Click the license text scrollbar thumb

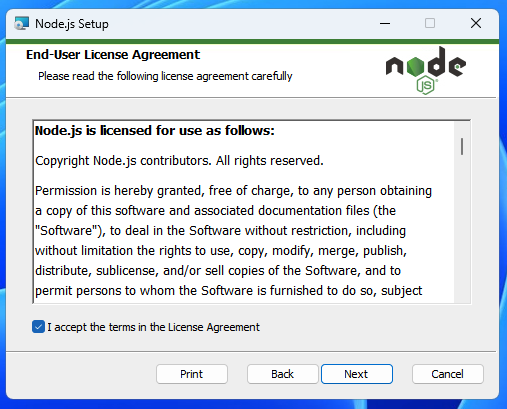[462, 146]
